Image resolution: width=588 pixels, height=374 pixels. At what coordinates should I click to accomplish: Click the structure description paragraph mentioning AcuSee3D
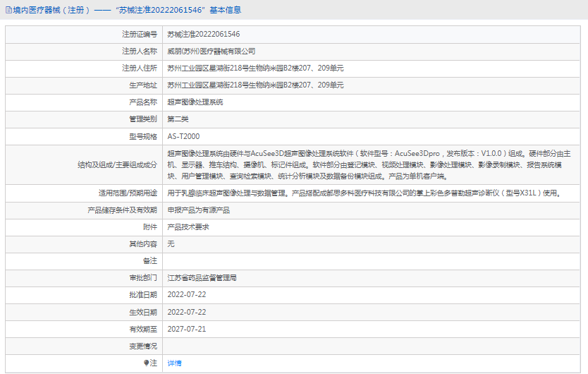pyautogui.click(x=369, y=165)
